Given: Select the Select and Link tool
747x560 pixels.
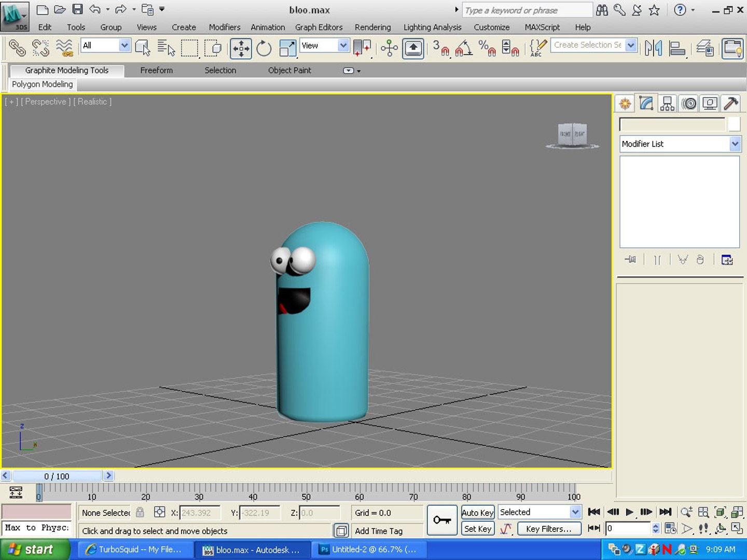Looking at the screenshot, I should click(17, 48).
